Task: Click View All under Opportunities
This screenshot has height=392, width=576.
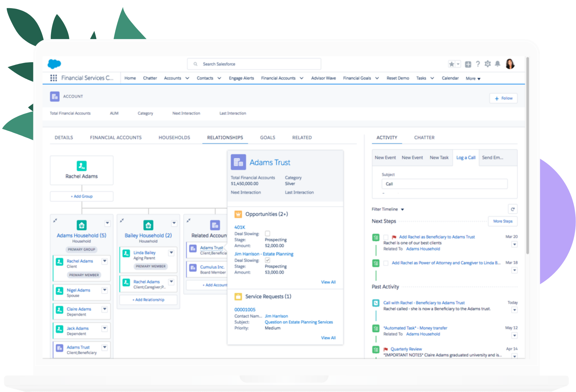Action: (x=328, y=282)
